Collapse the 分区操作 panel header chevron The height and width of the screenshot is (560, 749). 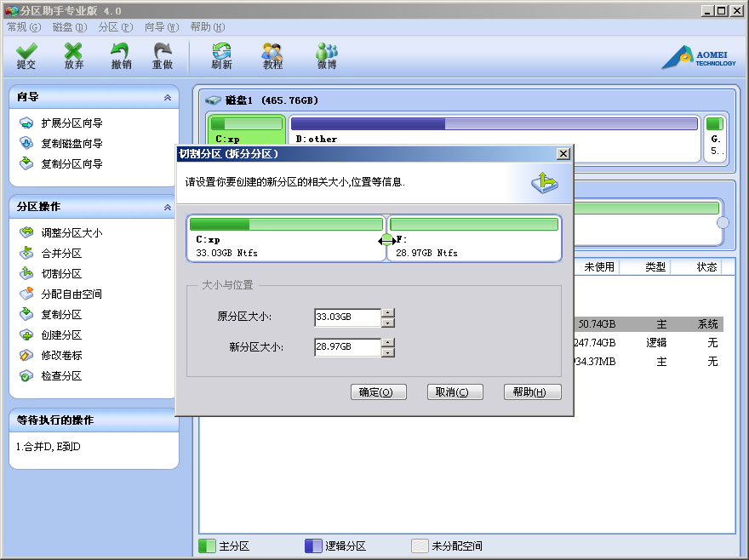click(x=167, y=207)
